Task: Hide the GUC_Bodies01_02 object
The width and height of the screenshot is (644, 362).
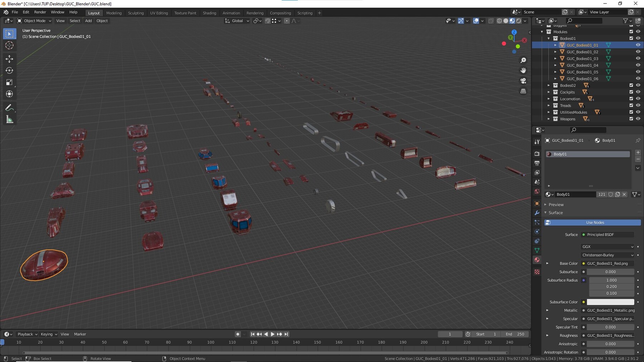Action: click(638, 51)
